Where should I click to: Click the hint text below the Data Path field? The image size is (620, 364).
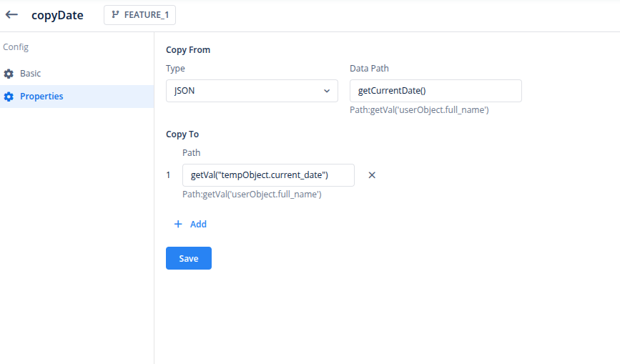[x=419, y=110]
